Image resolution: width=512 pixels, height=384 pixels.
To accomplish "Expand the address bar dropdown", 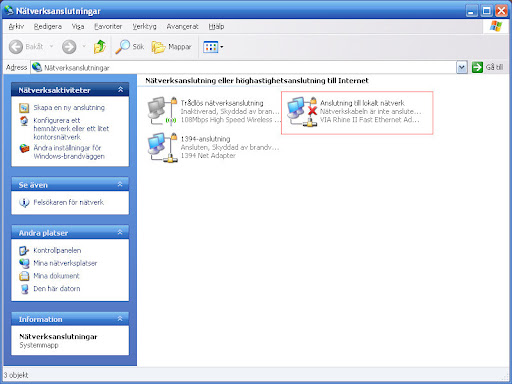I will click(x=462, y=68).
